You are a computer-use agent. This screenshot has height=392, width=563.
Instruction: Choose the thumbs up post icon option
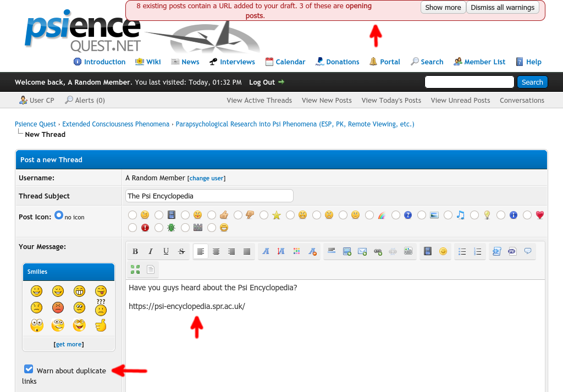coord(211,215)
